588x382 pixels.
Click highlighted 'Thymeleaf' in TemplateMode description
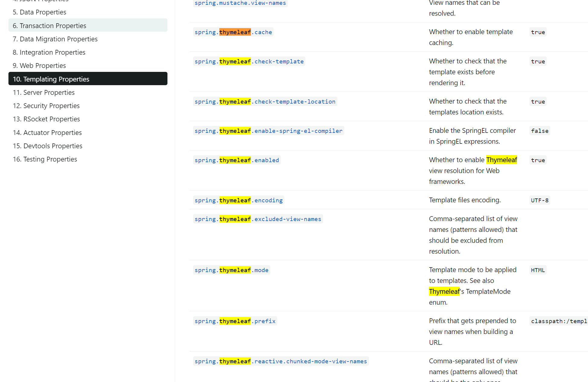(x=444, y=291)
